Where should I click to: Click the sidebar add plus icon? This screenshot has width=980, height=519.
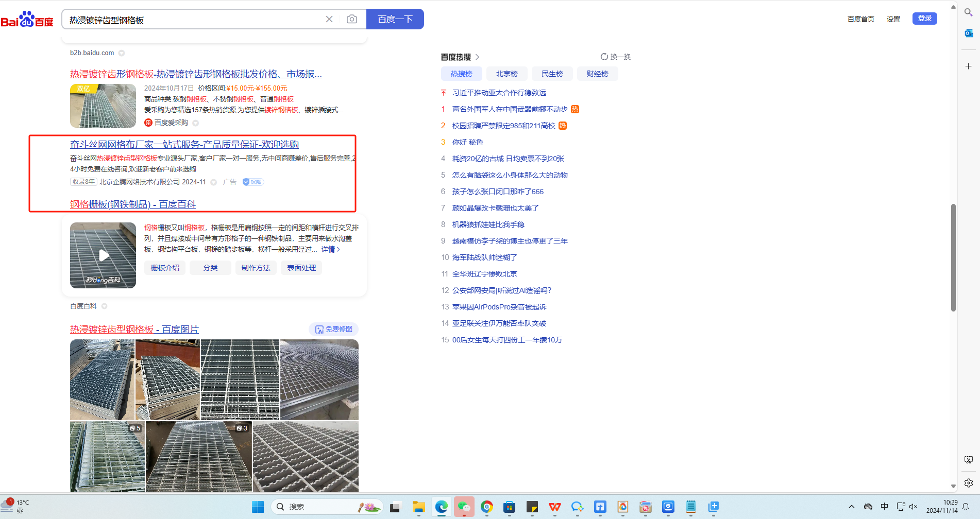click(969, 66)
